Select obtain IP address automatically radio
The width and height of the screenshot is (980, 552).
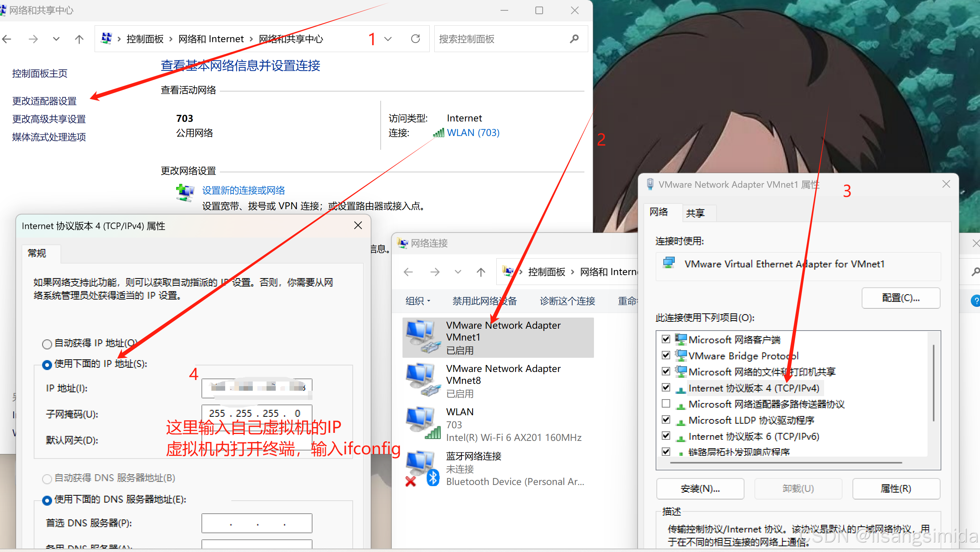[47, 344]
